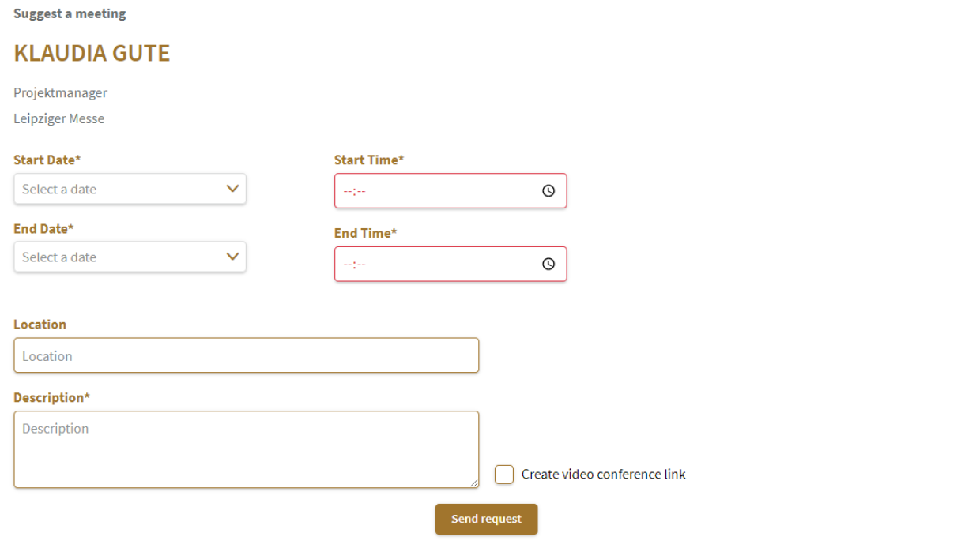This screenshot has height=552, width=980.
Task: Click the Description box resize grip corner
Action: pyautogui.click(x=473, y=483)
